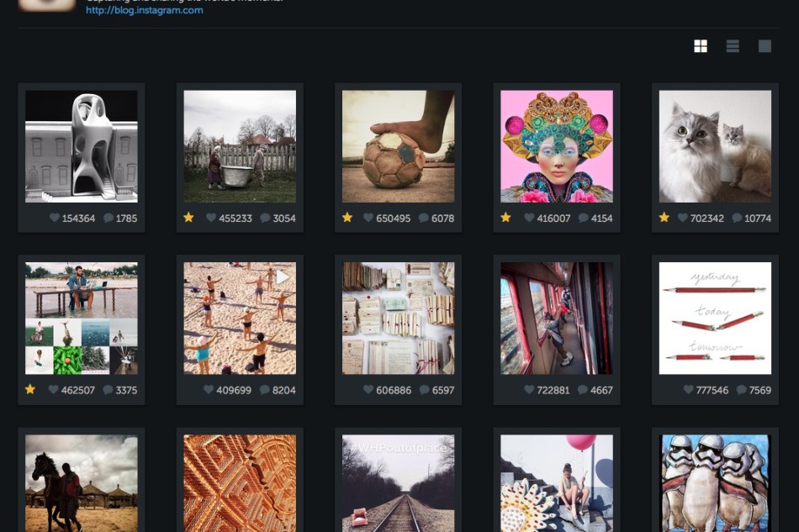Click the comment count 6597
The width and height of the screenshot is (799, 532).
[442, 391]
